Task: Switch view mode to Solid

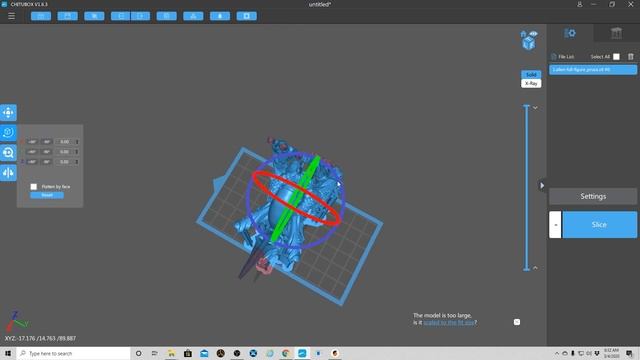Action: (x=531, y=74)
